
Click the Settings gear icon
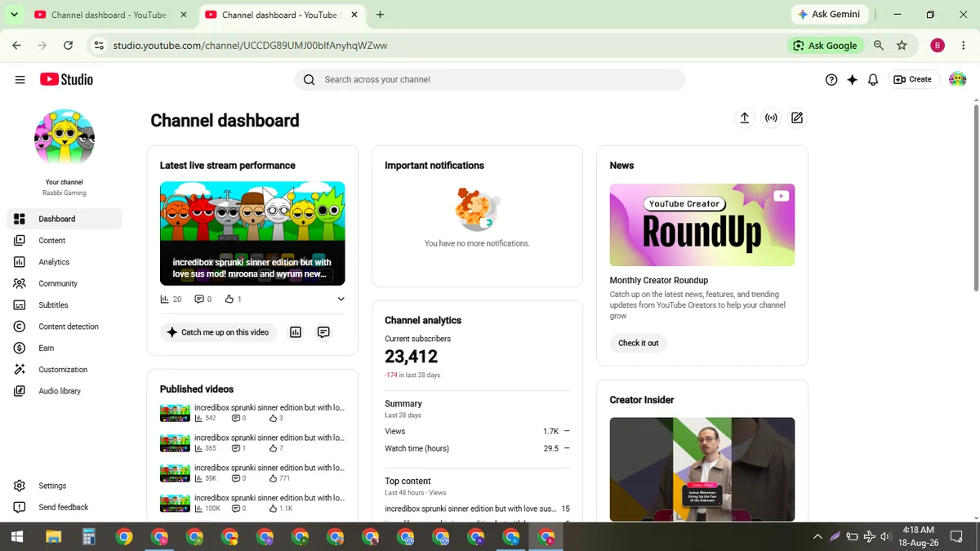coord(20,486)
